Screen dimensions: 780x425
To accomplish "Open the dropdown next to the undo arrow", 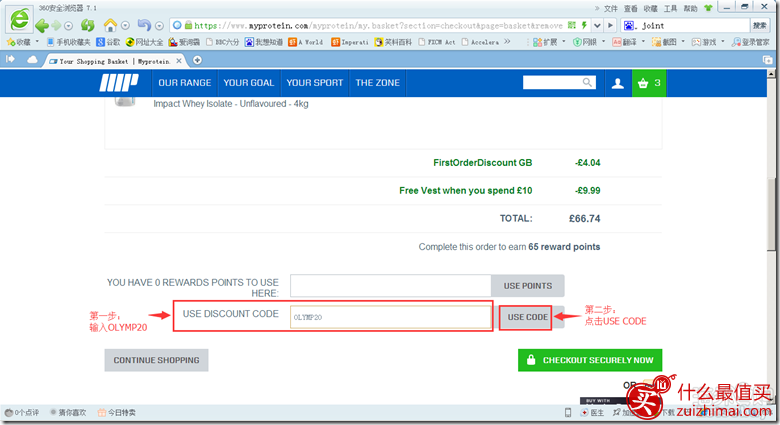I will click(159, 25).
